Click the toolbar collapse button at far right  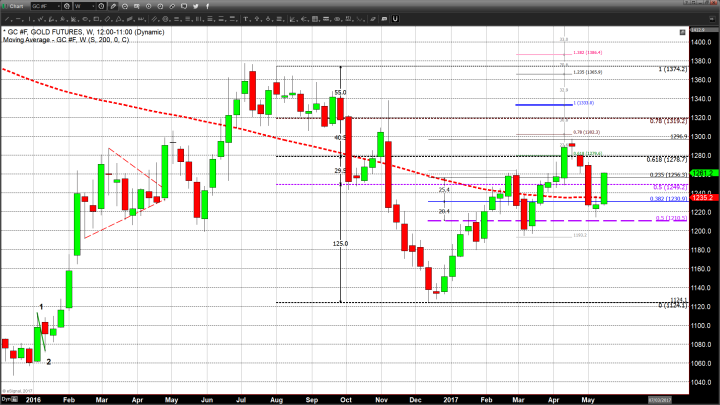coord(711,19)
